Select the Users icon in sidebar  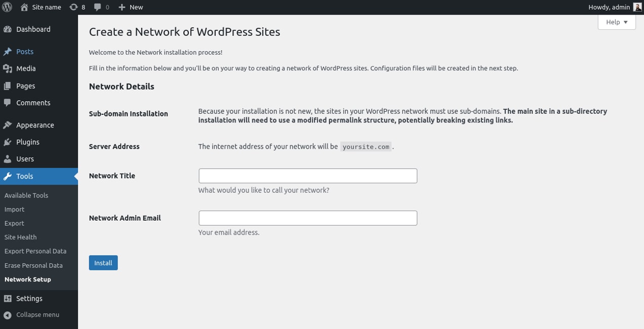[7, 158]
